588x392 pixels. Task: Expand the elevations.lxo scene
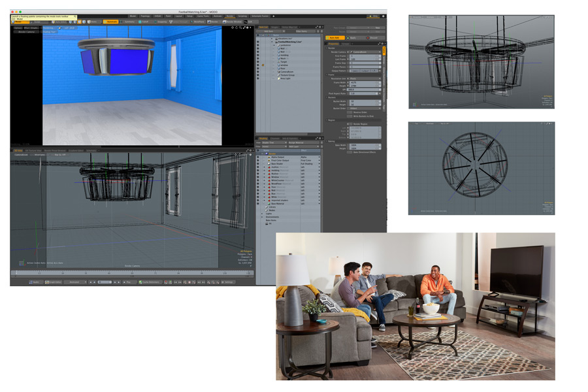pyautogui.click(x=272, y=39)
